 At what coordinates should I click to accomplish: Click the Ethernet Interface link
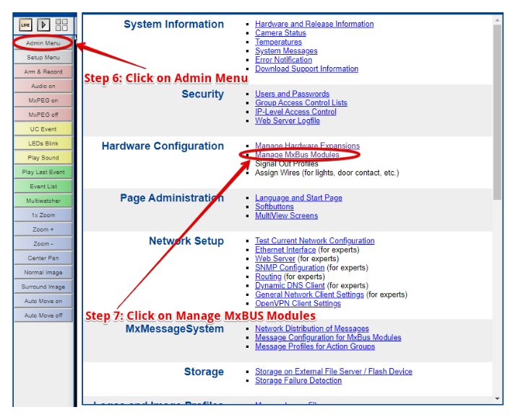(x=285, y=250)
